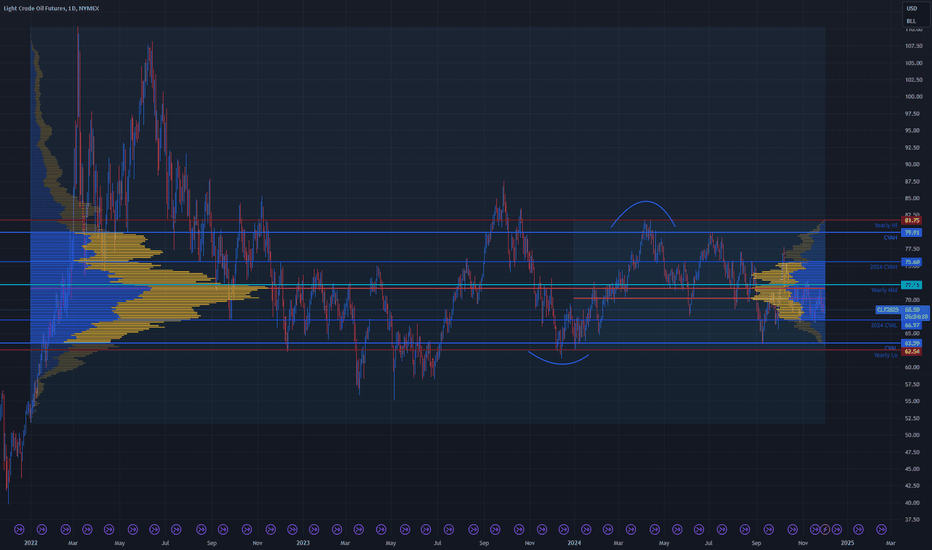Click the blue 63.79 CVAL price tag
The width and height of the screenshot is (932, 550).
(912, 343)
